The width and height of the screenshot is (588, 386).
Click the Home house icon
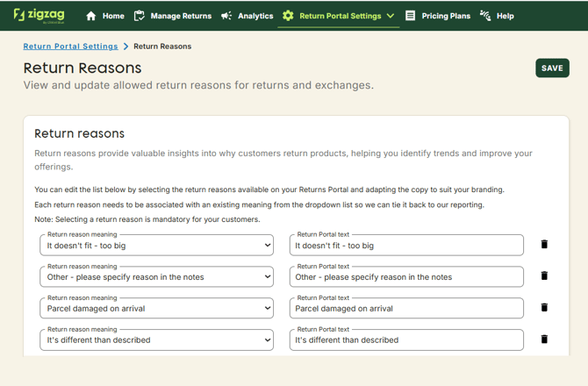tap(90, 16)
